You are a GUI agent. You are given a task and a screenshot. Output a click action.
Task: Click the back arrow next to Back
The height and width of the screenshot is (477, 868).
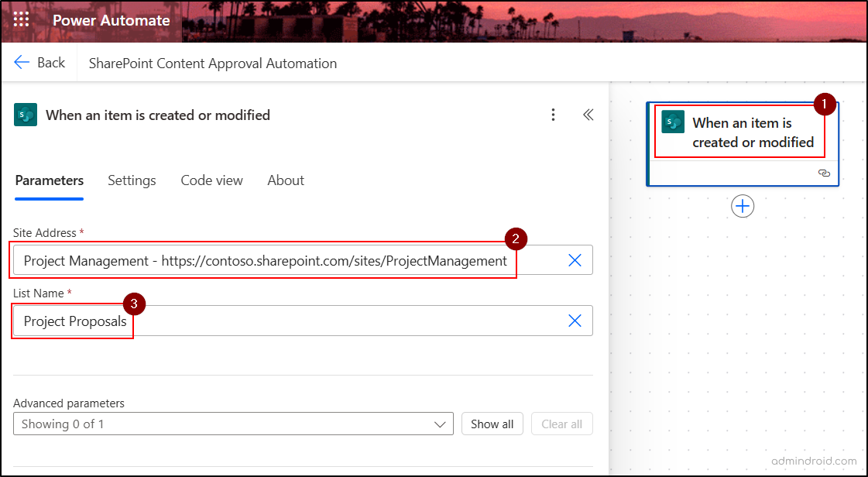(19, 62)
